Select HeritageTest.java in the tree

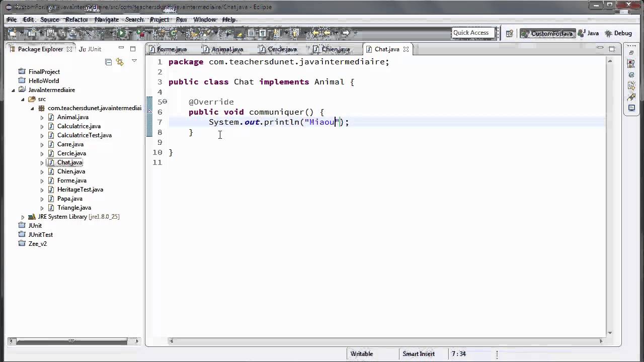tap(80, 190)
